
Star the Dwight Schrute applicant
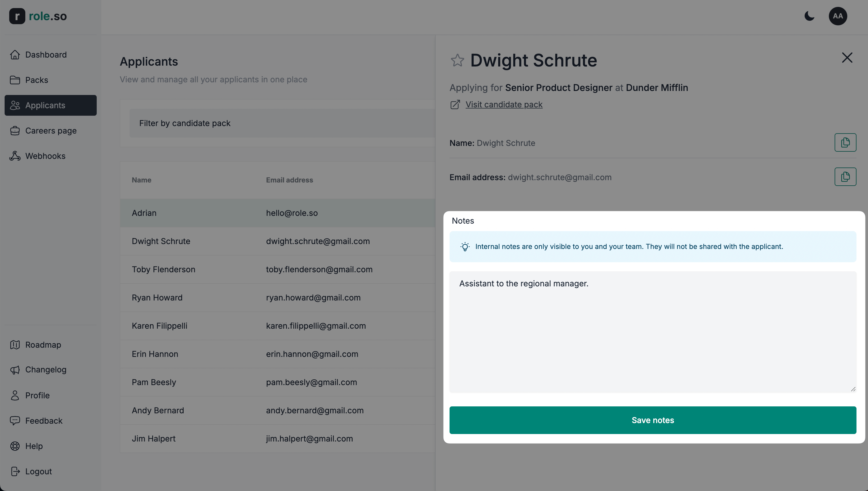pos(457,60)
